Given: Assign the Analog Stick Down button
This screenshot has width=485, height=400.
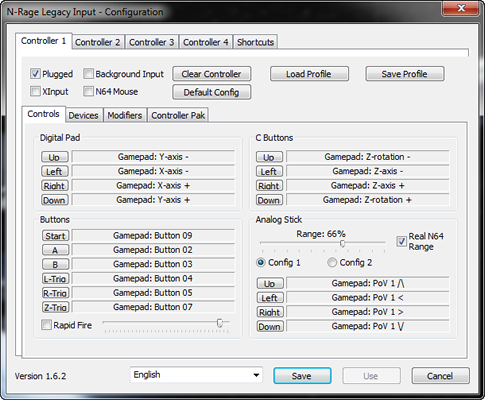Looking at the screenshot, I should coord(270,326).
